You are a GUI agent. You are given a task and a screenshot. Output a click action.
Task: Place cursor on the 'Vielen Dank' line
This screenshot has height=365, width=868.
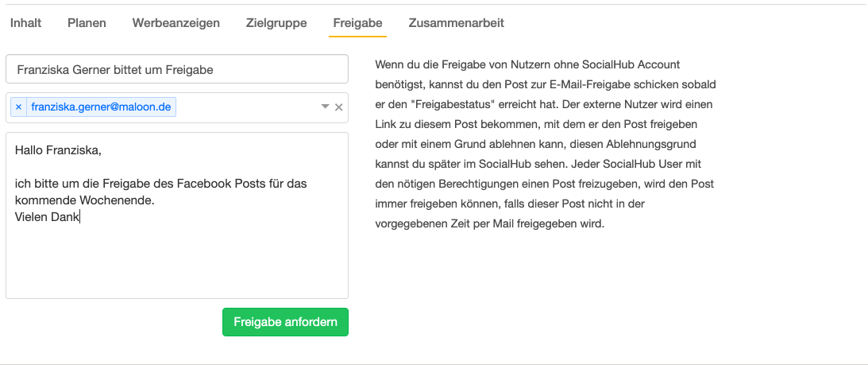(x=48, y=216)
